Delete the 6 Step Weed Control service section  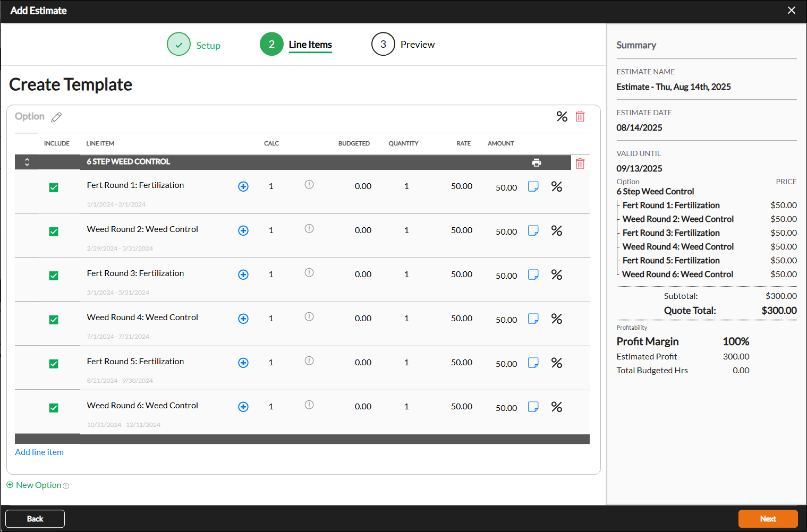[580, 163]
